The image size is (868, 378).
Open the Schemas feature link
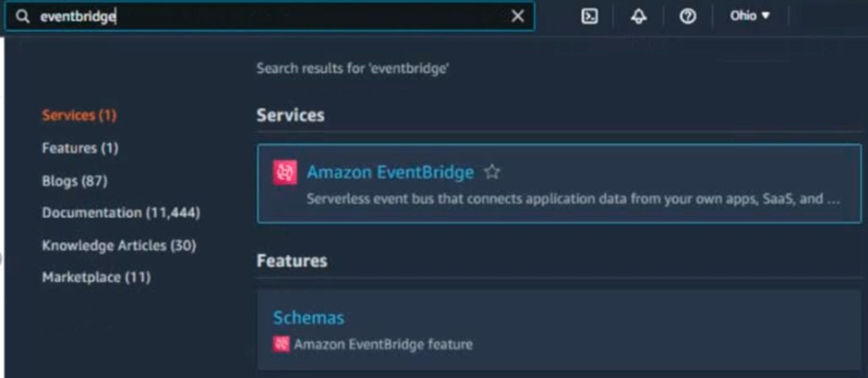[308, 317]
